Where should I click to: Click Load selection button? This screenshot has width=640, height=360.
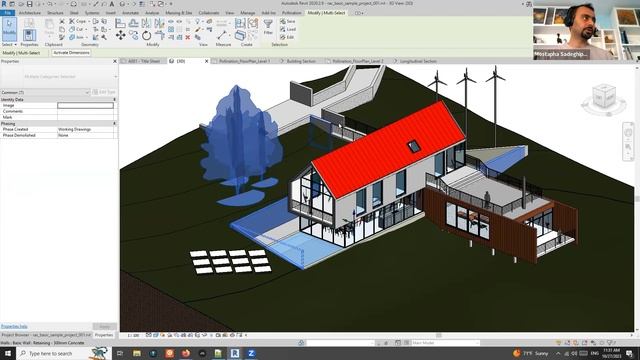[287, 29]
